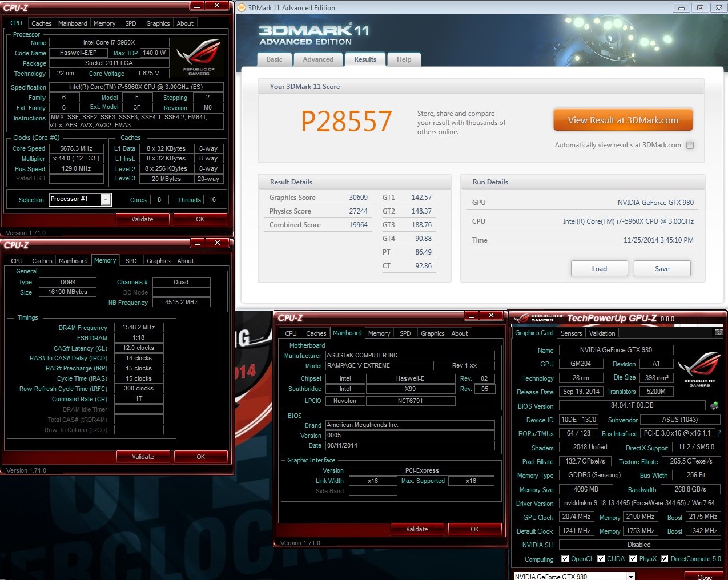This screenshot has height=580, width=728.
Task: Minimize the CPU-Z Memory window
Action: coord(197,243)
